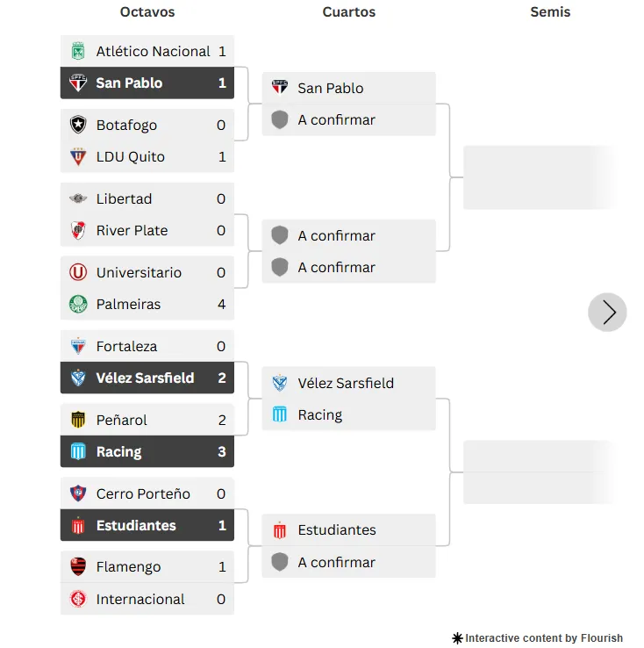
Task: Click the Botafogo crest in Octavos
Action: pyautogui.click(x=78, y=125)
